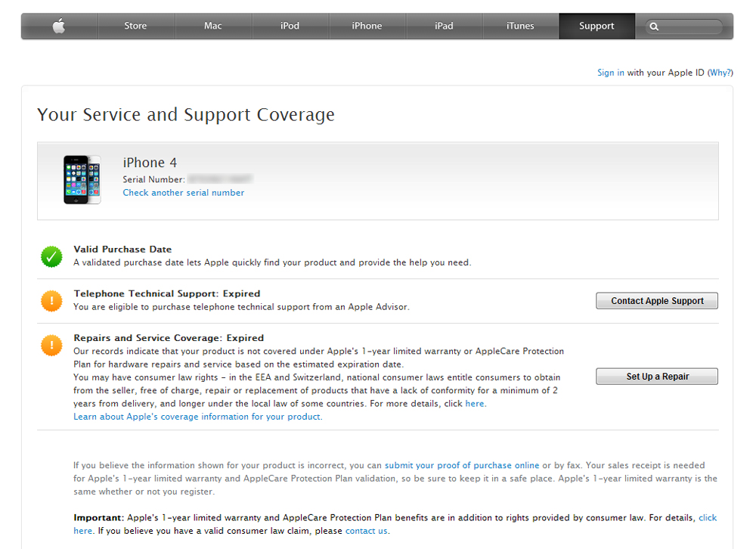Image resolution: width=756 pixels, height=549 pixels.
Task: Click the Why? link
Action: point(720,73)
